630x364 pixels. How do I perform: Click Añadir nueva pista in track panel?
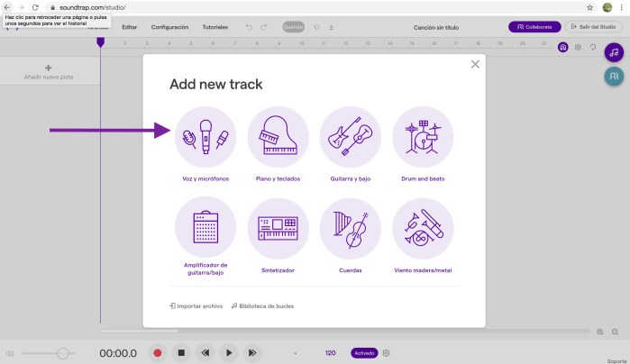[x=48, y=73]
